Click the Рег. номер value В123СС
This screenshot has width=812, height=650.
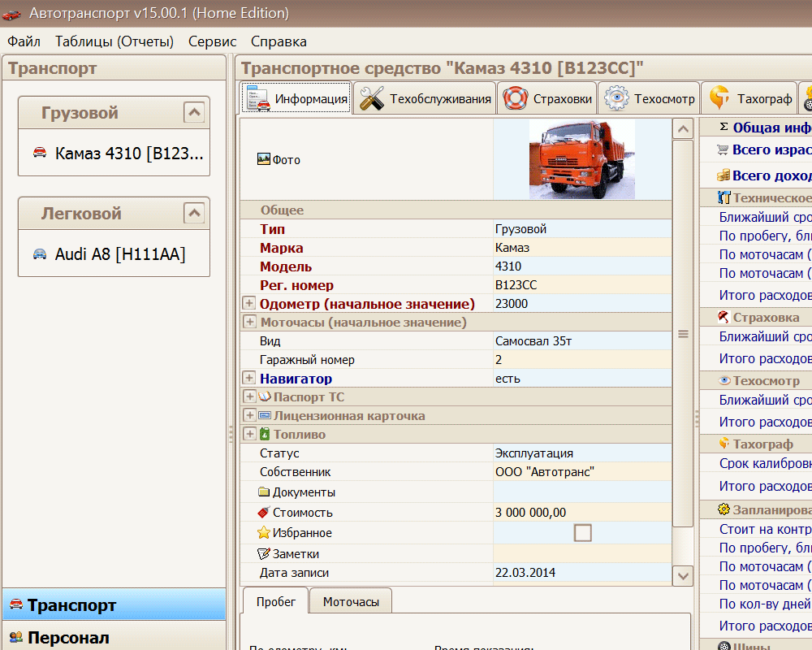tap(582, 284)
